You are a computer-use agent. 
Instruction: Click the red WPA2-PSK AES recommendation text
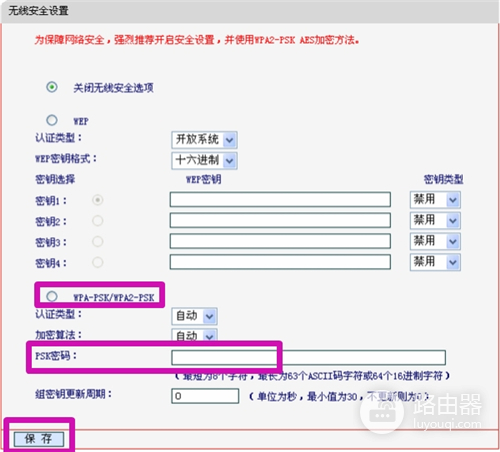[x=197, y=40]
